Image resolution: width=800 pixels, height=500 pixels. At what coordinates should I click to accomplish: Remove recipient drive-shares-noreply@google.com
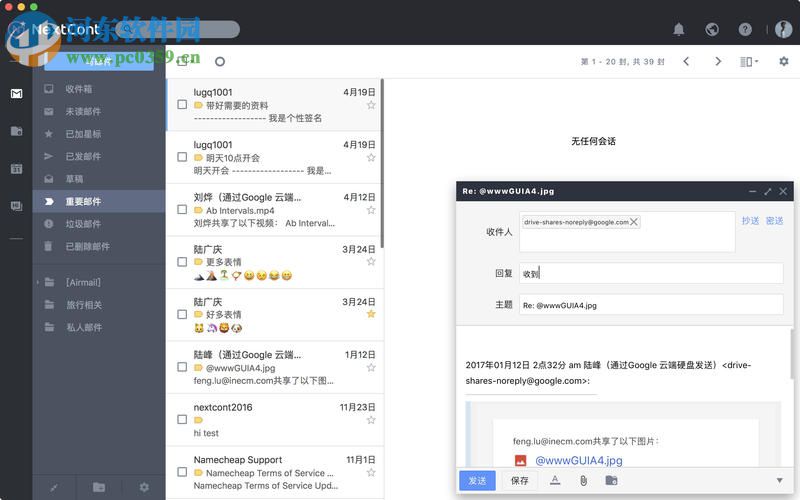[634, 222]
